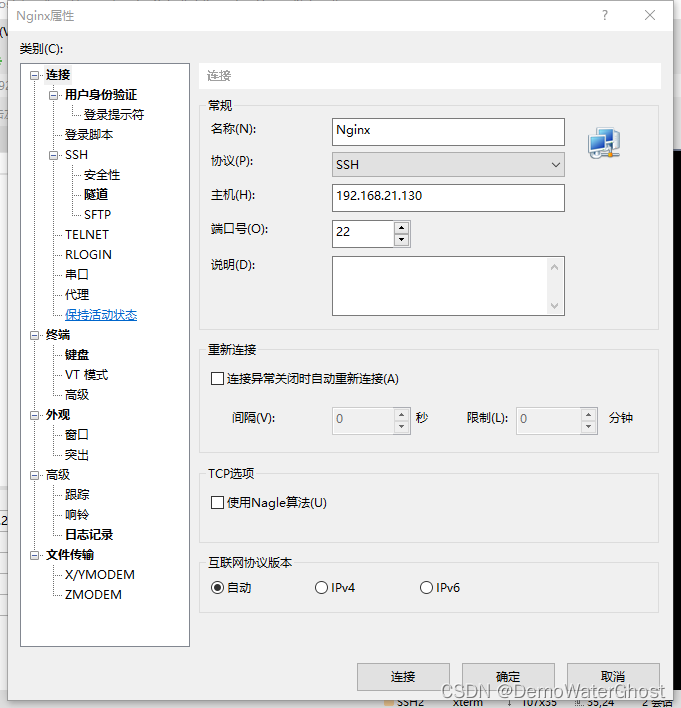
Task: Collapse the 终端 tree node
Action: coord(34,335)
